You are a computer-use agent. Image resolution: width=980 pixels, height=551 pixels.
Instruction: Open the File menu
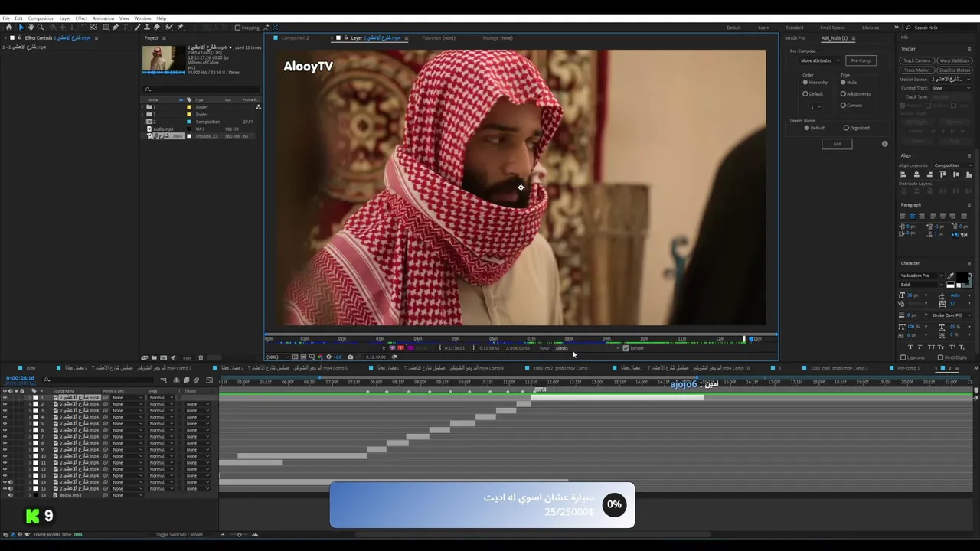(6, 18)
